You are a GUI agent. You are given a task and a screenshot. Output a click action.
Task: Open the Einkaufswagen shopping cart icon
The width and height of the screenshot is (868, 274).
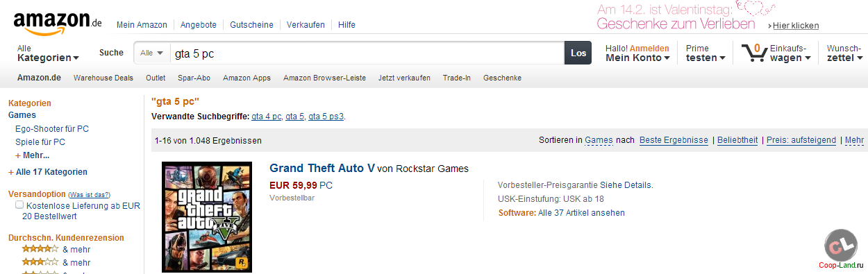pyautogui.click(x=753, y=53)
